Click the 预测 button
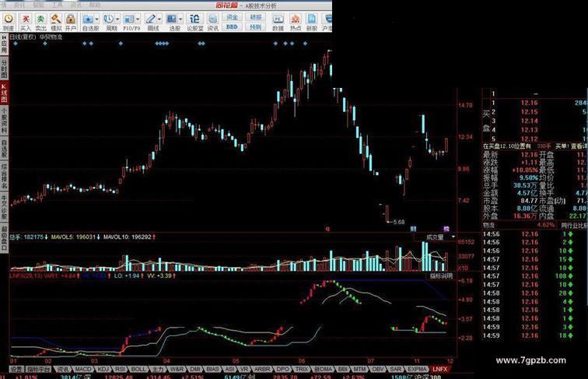This screenshot has height=379, width=588. click(256, 27)
